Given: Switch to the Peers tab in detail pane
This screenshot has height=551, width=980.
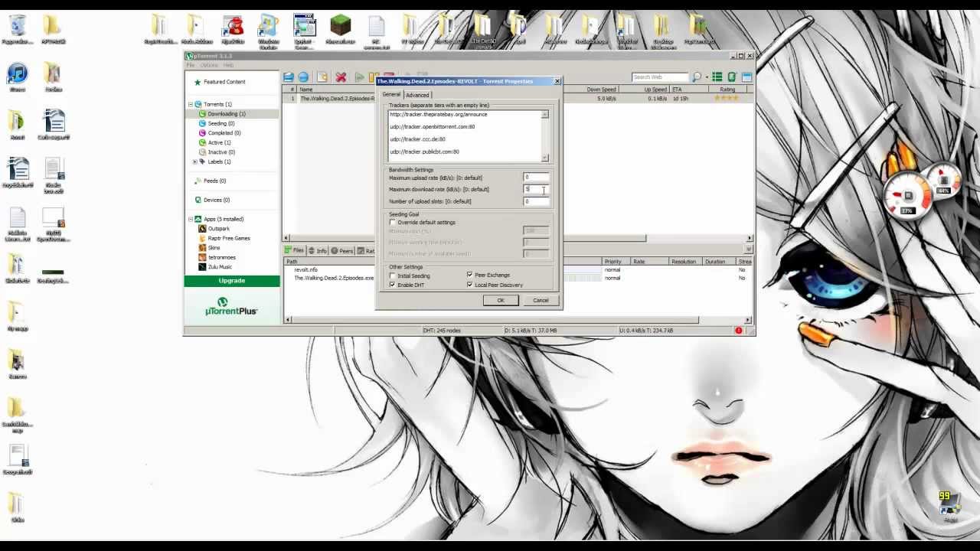Looking at the screenshot, I should coord(342,251).
